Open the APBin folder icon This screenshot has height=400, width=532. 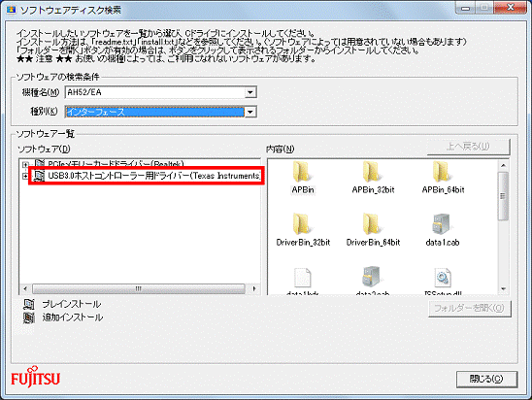(x=302, y=172)
